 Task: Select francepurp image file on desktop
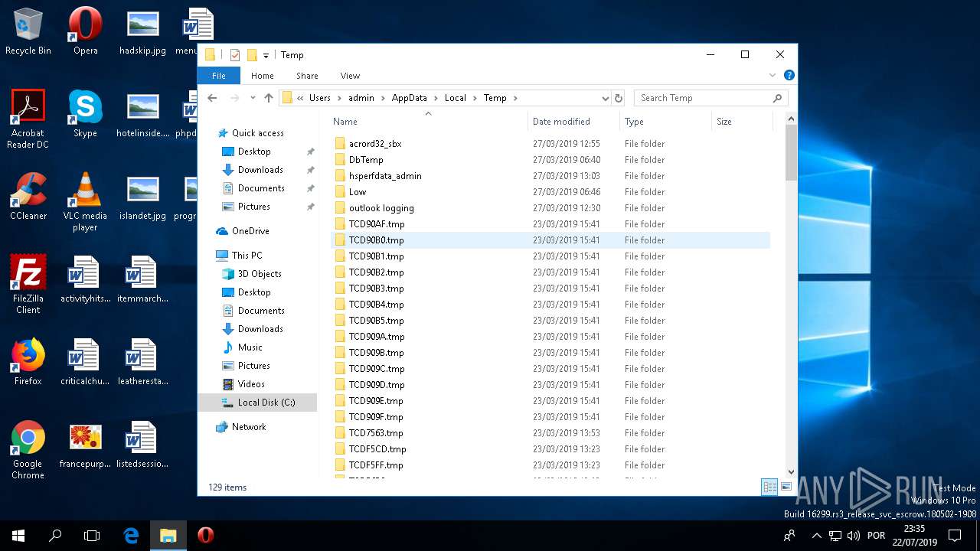coord(85,445)
